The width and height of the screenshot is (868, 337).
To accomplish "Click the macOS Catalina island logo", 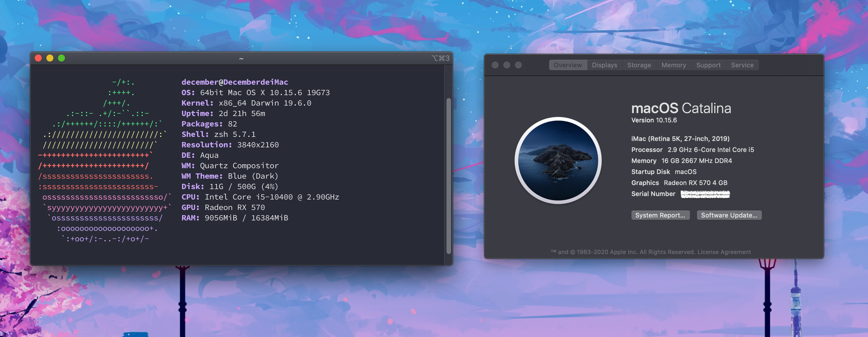I will (x=558, y=160).
